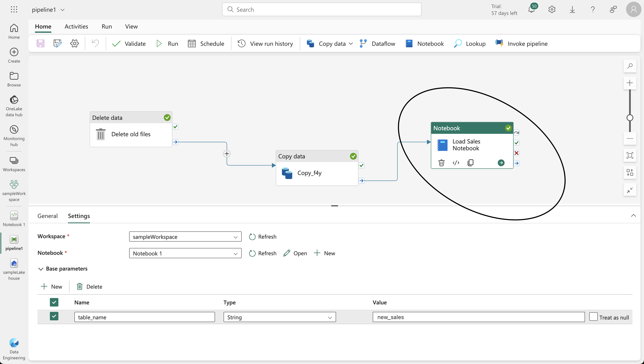Open the pipeline1 title dropdown
The image size is (644, 364).
pos(63,10)
